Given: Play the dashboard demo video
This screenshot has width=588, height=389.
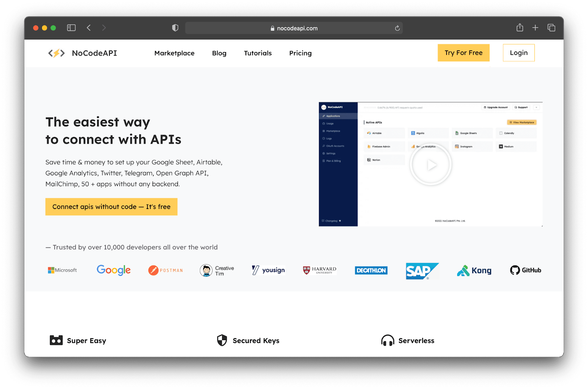Looking at the screenshot, I should 431,165.
